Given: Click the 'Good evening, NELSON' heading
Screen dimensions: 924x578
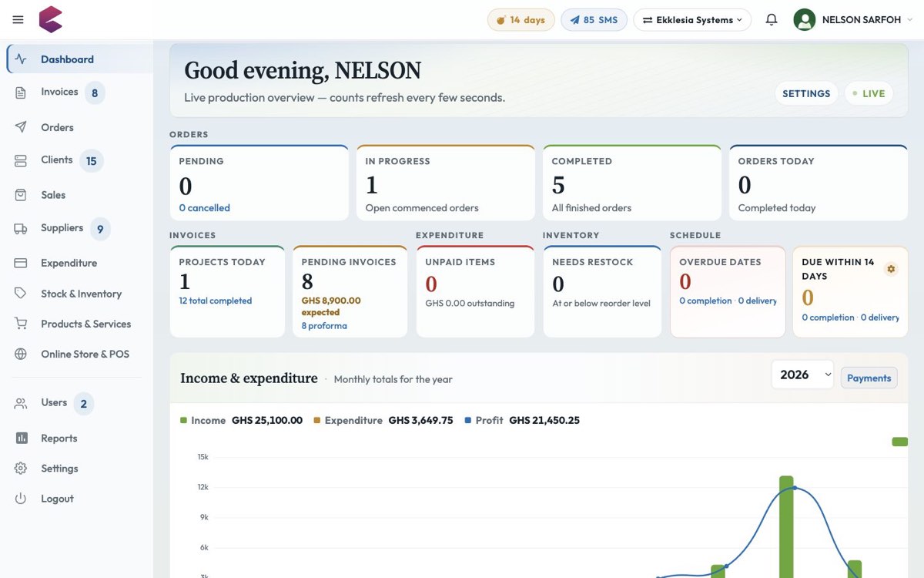Looking at the screenshot, I should tap(303, 71).
